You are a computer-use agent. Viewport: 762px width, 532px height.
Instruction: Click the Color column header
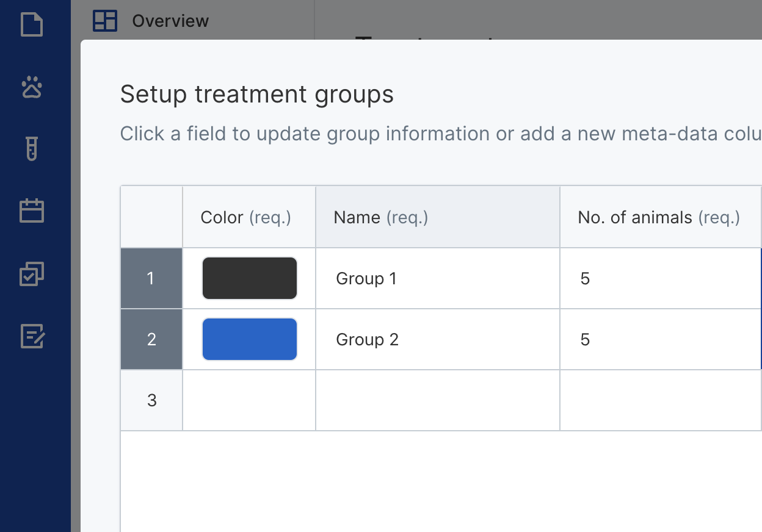pos(249,217)
